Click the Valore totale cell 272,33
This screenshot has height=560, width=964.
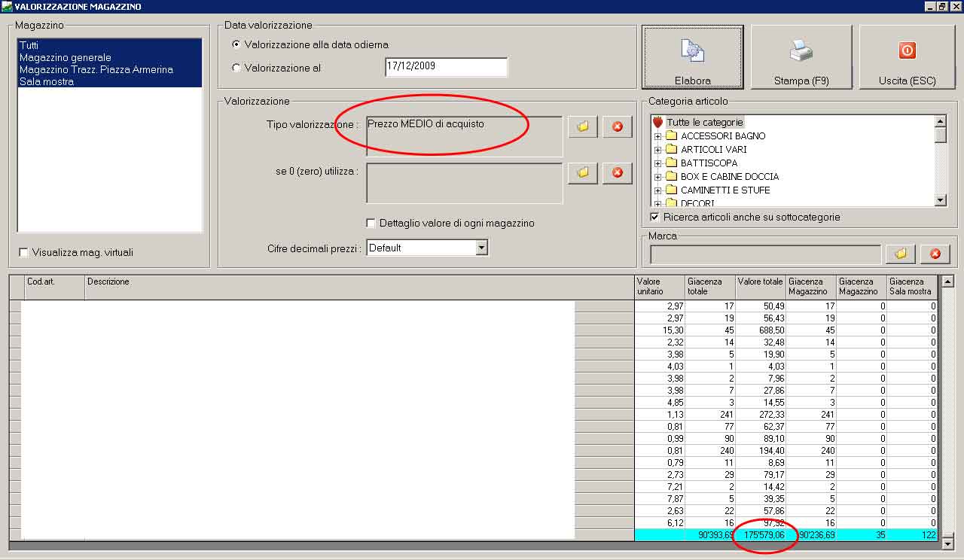[x=761, y=415]
